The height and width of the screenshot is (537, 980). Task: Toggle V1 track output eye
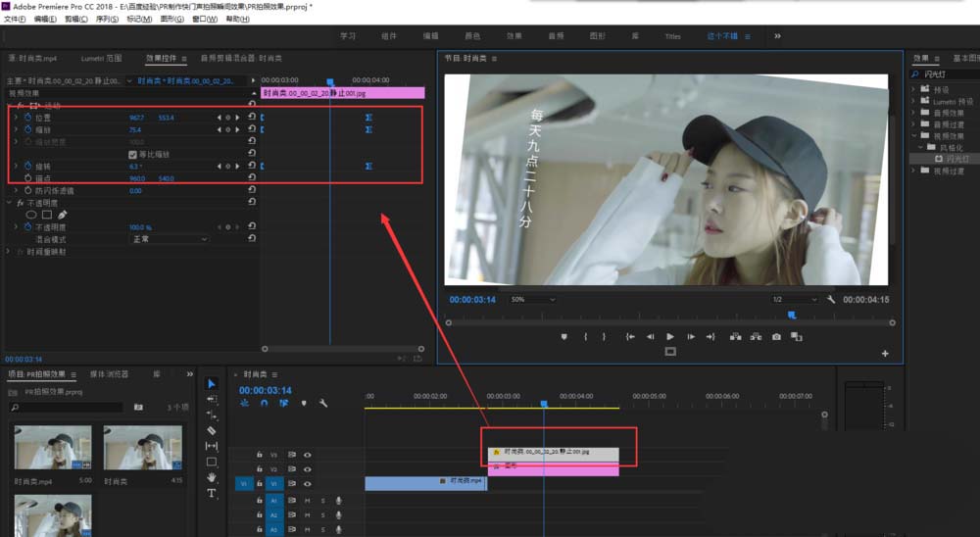(x=307, y=483)
